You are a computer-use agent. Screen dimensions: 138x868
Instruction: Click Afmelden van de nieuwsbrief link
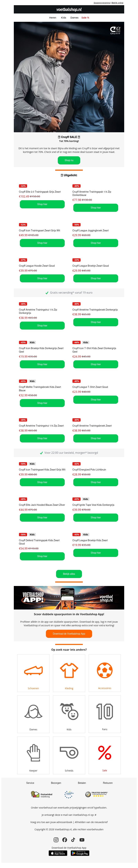click(x=91, y=822)
